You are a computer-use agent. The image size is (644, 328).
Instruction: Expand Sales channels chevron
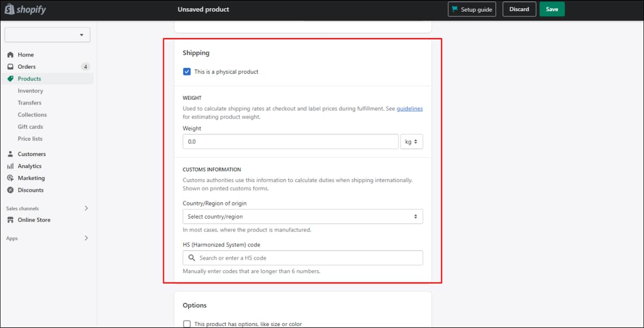click(86, 208)
